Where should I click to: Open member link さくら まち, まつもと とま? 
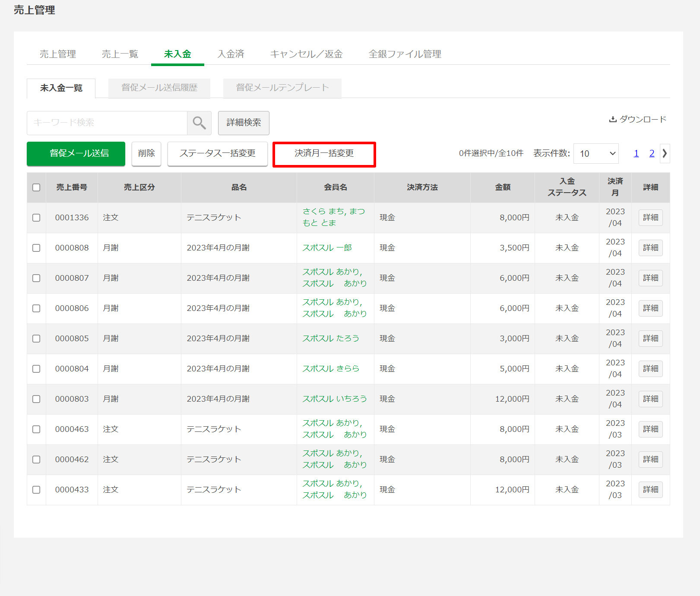tap(334, 217)
